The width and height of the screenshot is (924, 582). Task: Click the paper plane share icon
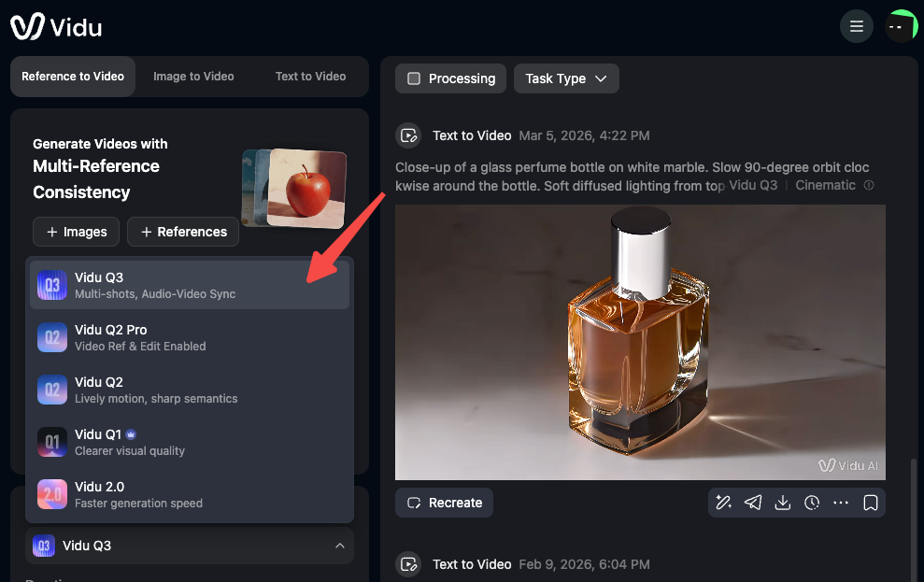pyautogui.click(x=753, y=503)
